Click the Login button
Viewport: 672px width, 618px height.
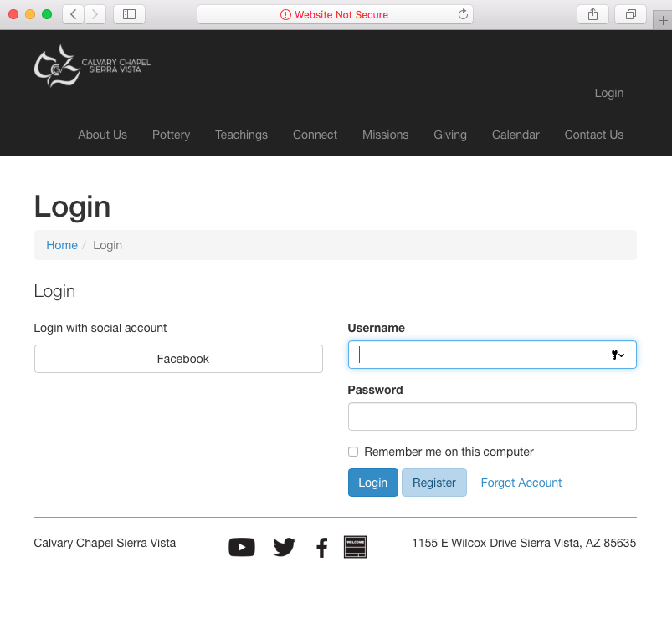(x=372, y=483)
